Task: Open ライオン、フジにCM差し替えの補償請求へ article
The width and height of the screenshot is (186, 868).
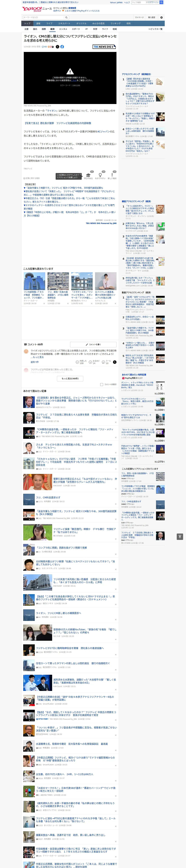Action: point(58,613)
